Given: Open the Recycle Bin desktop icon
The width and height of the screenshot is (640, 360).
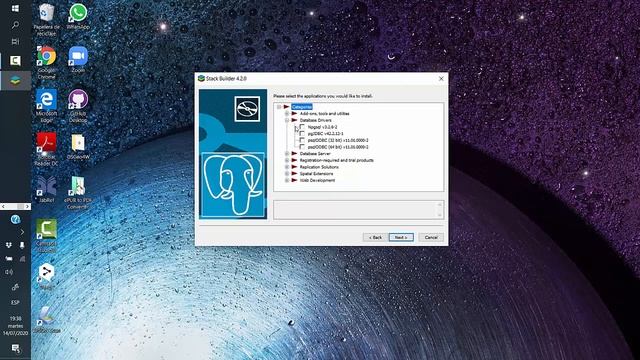Looking at the screenshot, I should (x=47, y=19).
